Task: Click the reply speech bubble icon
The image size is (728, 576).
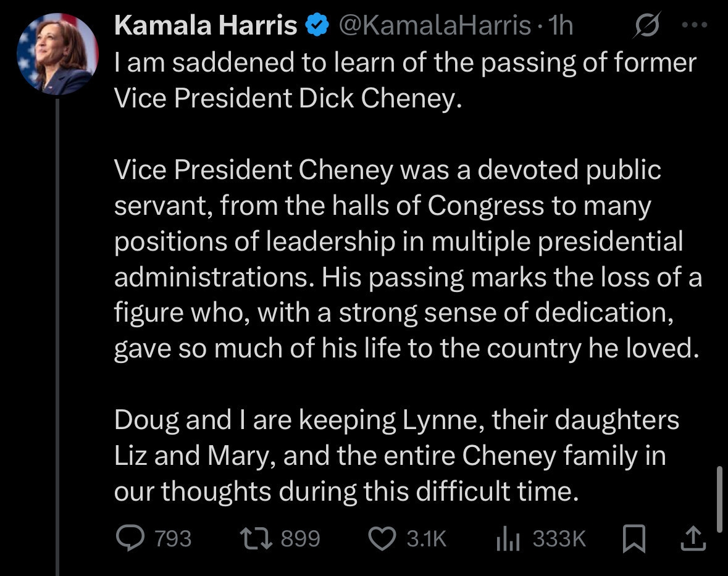Action: pos(129,539)
